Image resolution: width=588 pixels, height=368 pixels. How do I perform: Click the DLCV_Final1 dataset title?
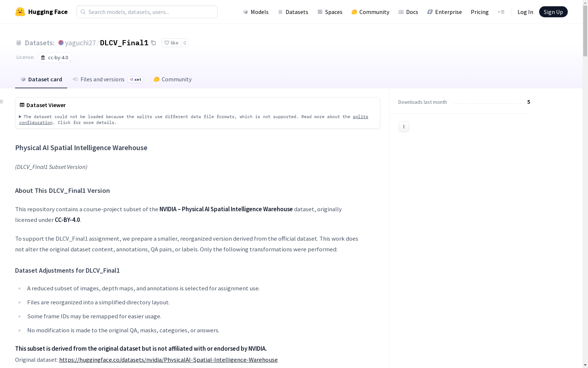[124, 43]
